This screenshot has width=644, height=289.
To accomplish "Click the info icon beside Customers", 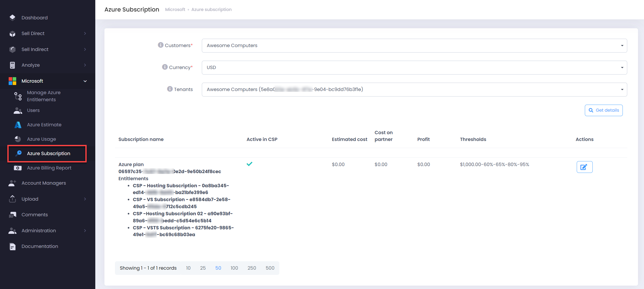I will (x=160, y=45).
